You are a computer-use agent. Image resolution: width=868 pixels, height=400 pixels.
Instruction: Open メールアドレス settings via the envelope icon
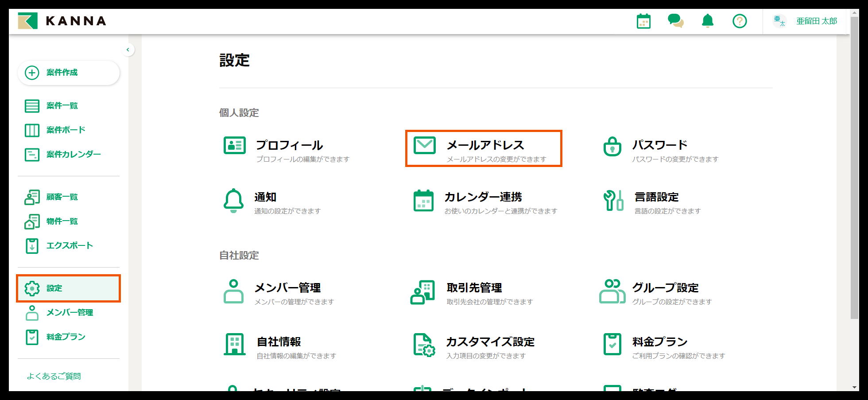pyautogui.click(x=424, y=145)
